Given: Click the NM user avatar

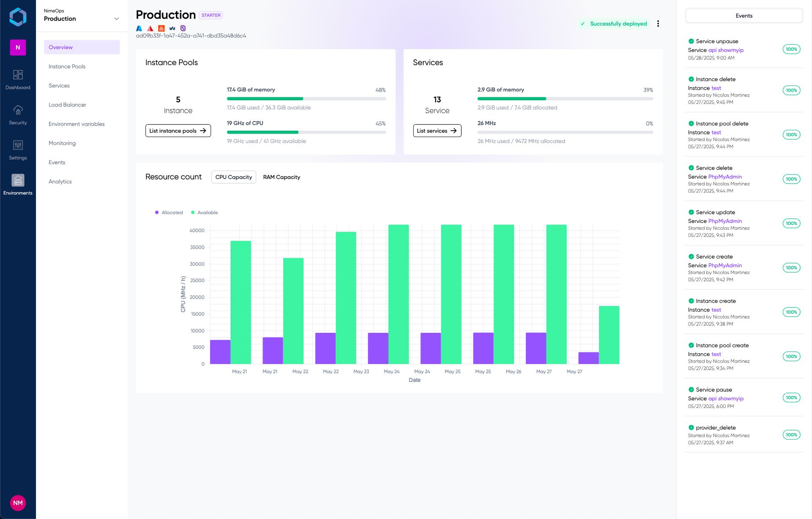Looking at the screenshot, I should [x=18, y=503].
